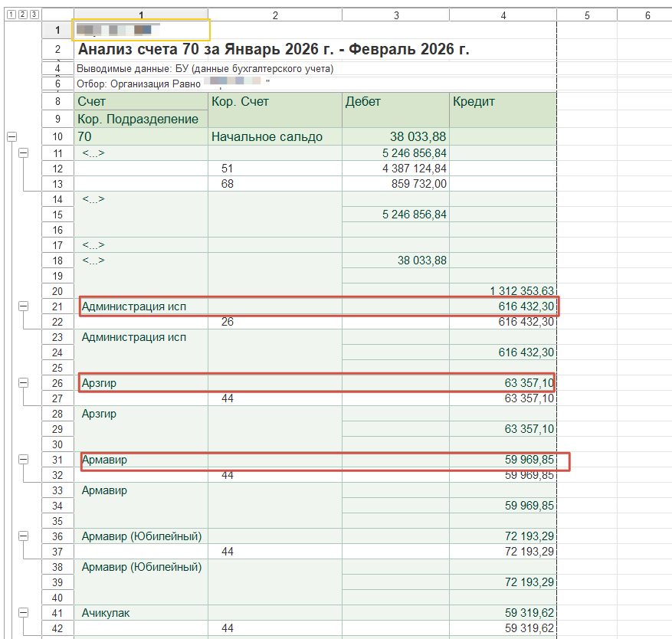The image size is (672, 639).
Task: Click corr. account 44 in row 42
Action: coord(275,628)
